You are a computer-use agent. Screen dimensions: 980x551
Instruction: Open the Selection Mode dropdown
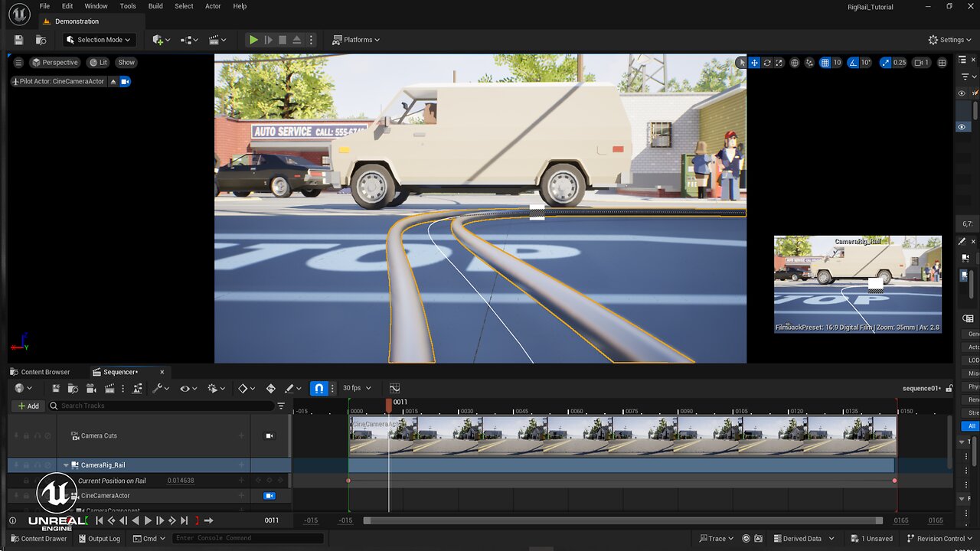coord(98,40)
